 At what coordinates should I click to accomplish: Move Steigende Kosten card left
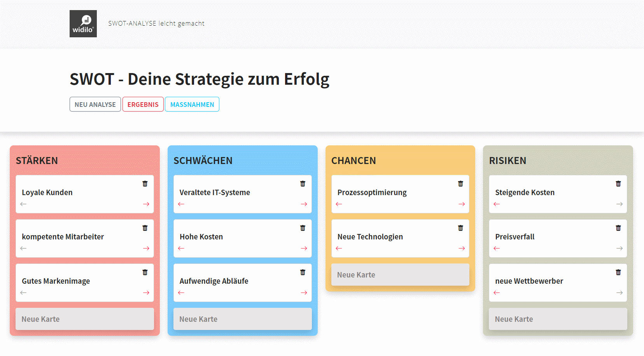pyautogui.click(x=497, y=204)
